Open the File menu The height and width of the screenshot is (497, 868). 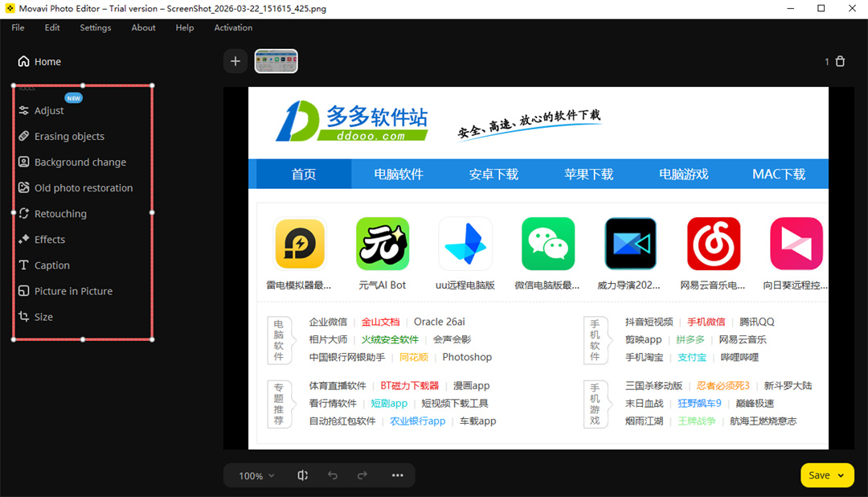18,27
